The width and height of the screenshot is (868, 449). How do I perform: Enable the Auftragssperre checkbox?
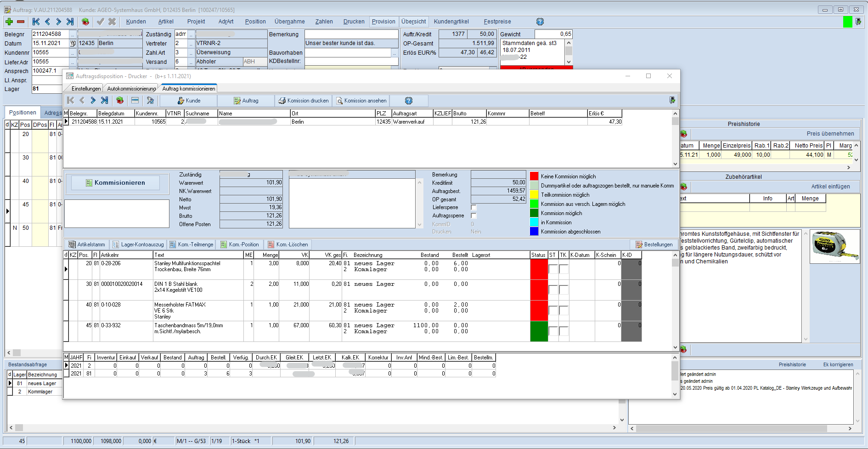click(473, 216)
